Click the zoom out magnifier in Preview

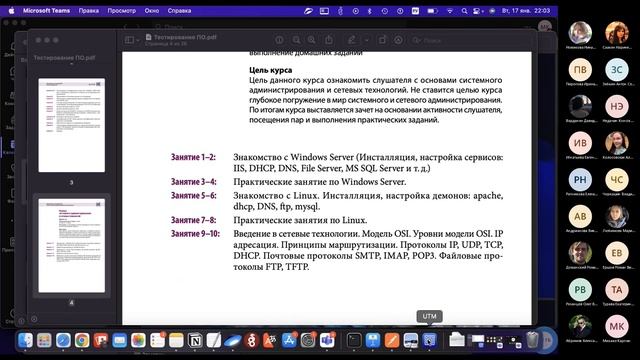[x=297, y=40]
